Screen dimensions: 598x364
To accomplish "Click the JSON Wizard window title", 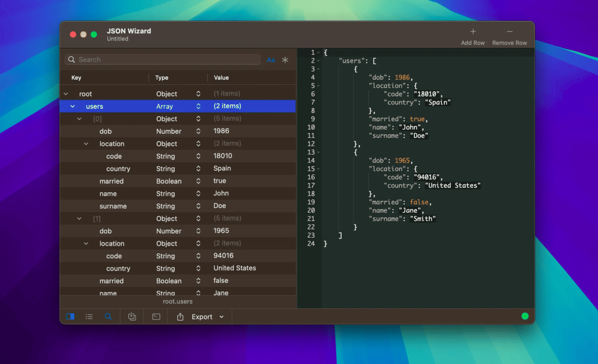I will 129,31.
